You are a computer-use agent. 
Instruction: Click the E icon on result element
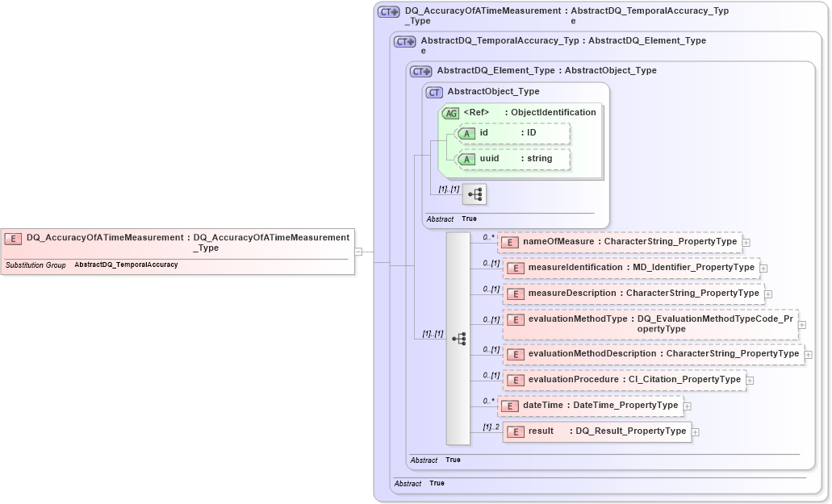[x=515, y=431]
